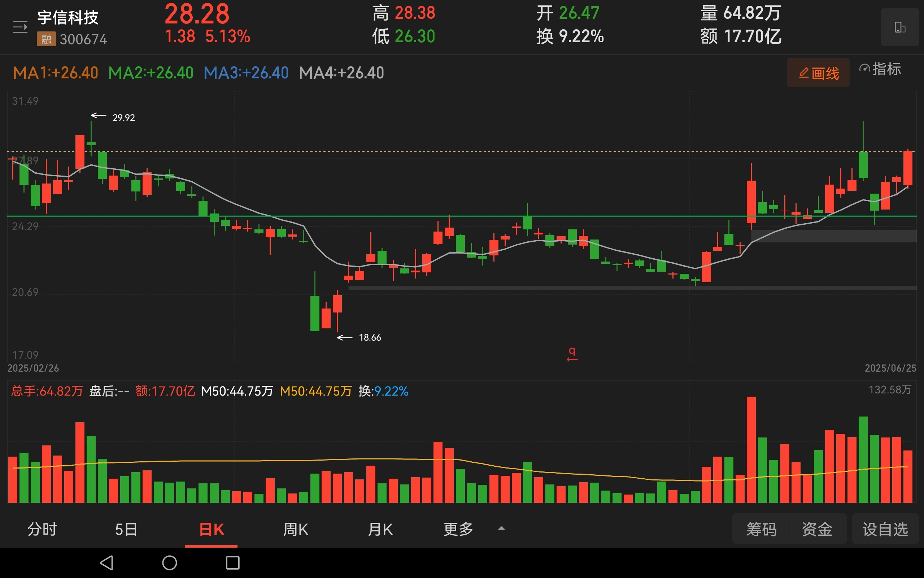Tap the 20.69 price axis label
The image size is (924, 578).
pyautogui.click(x=25, y=292)
